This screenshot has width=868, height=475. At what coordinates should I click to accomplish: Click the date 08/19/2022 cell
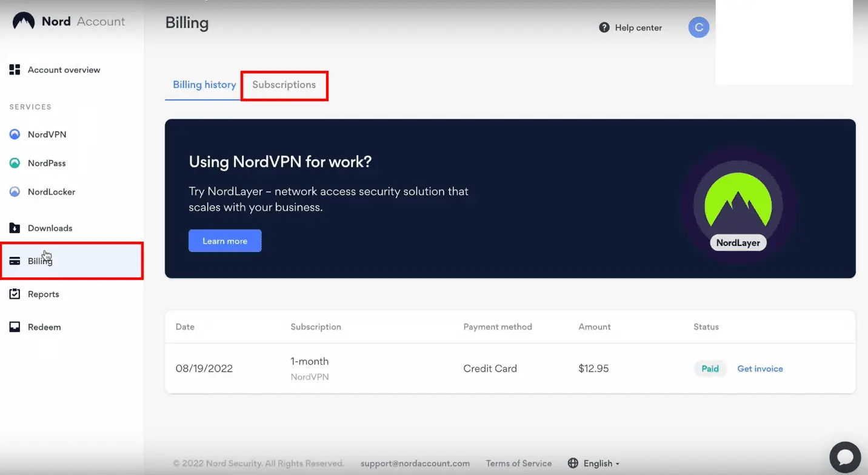pyautogui.click(x=204, y=368)
